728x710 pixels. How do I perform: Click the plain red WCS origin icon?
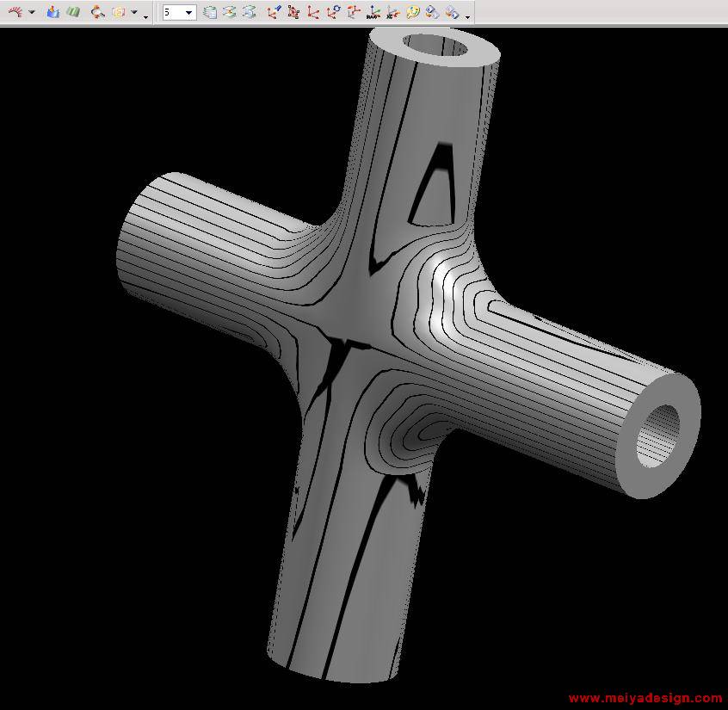point(313,12)
